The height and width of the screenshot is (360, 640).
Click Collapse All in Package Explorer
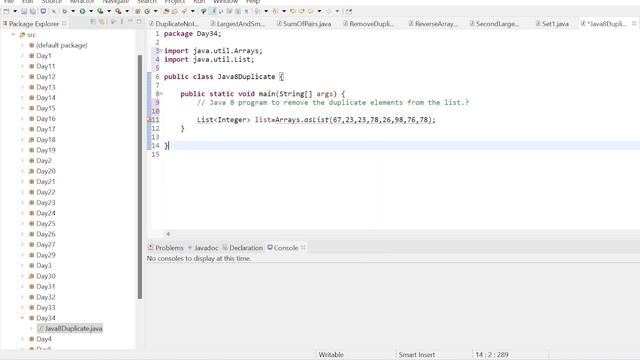tap(93, 22)
